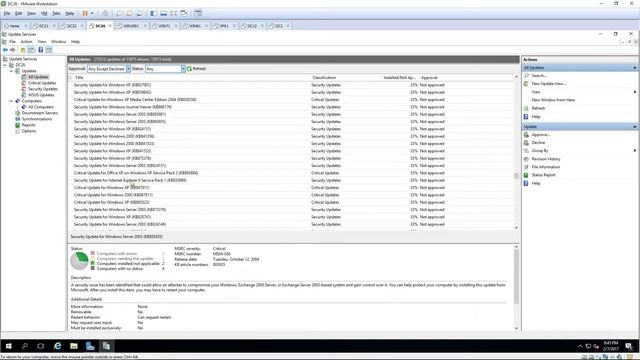Click the VMware pause button icon
Screen dimensions: 640x360
[85, 13]
